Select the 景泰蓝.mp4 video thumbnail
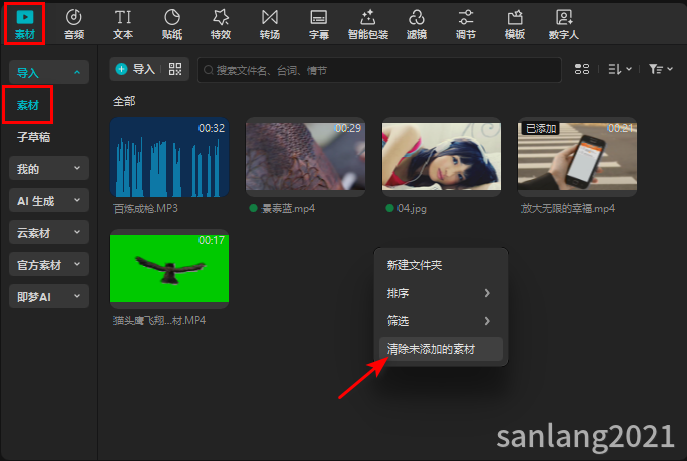 (x=305, y=157)
